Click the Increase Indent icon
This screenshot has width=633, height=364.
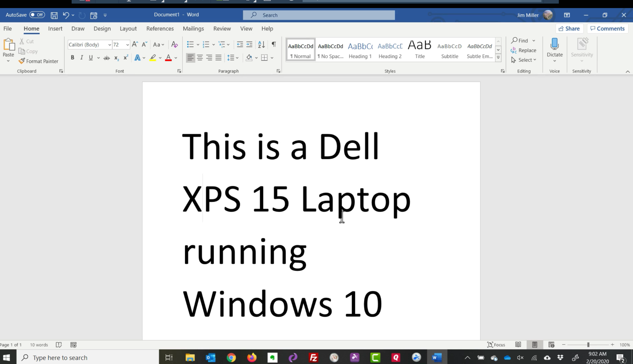click(x=249, y=44)
